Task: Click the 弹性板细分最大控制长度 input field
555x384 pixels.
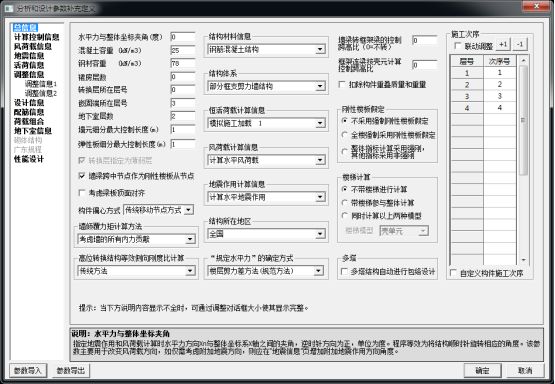Action: 183,144
